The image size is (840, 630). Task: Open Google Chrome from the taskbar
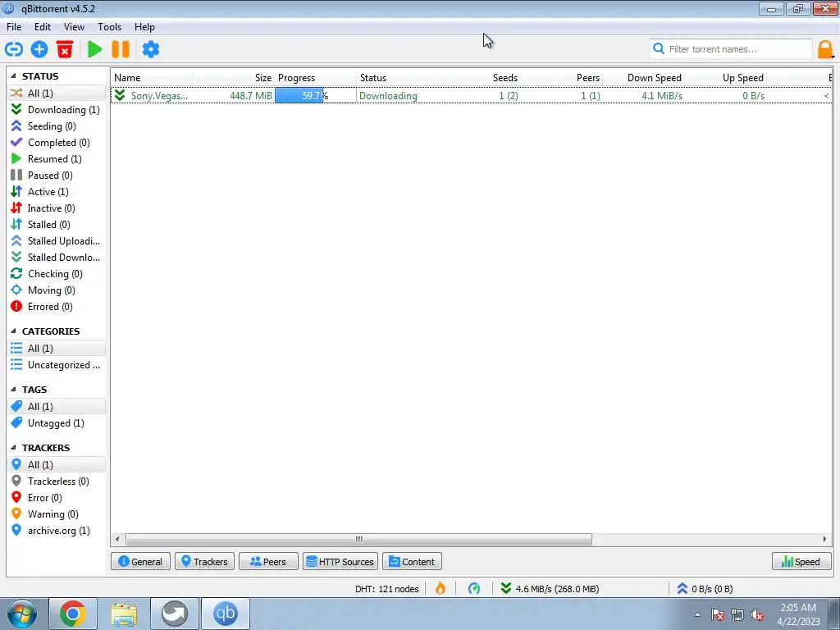coord(73,614)
